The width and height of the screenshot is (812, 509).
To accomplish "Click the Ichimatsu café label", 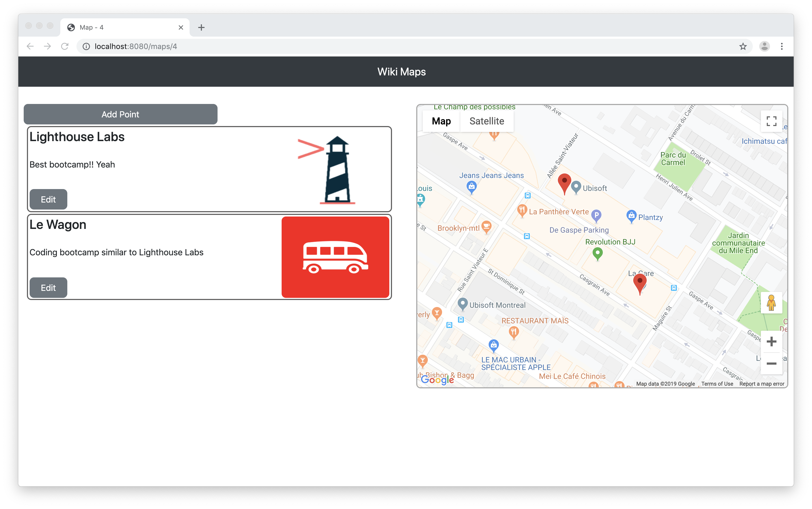I will point(764,141).
